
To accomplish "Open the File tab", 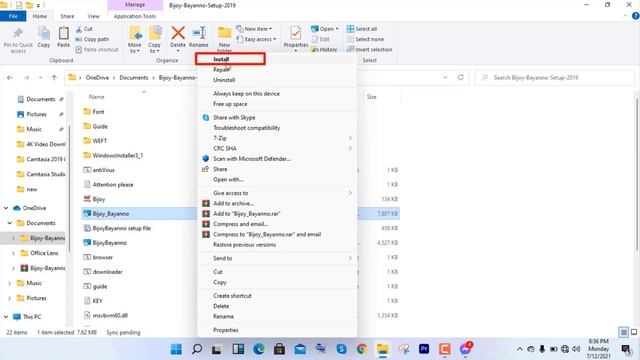I will click(13, 16).
